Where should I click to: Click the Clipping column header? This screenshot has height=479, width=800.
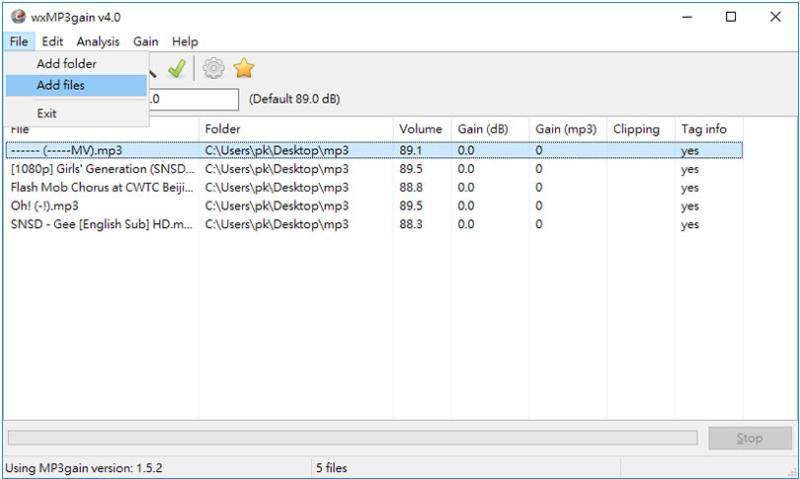click(641, 129)
